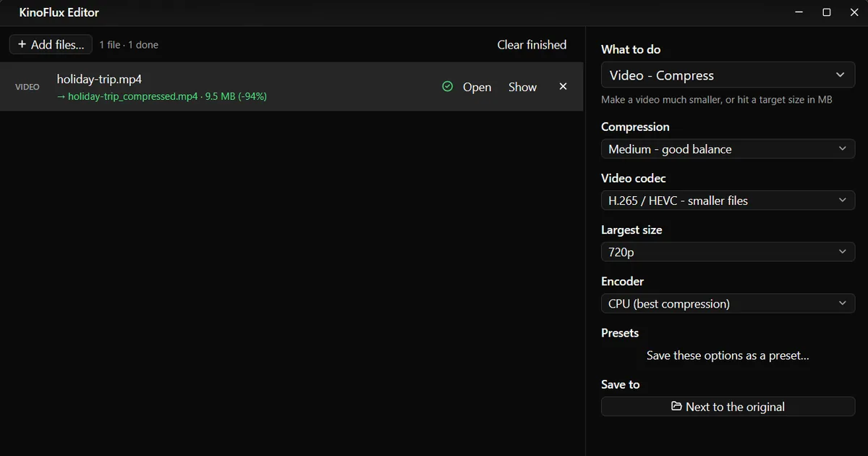The image size is (868, 456).
Task: Click Save these options as a preset
Action: click(x=728, y=355)
